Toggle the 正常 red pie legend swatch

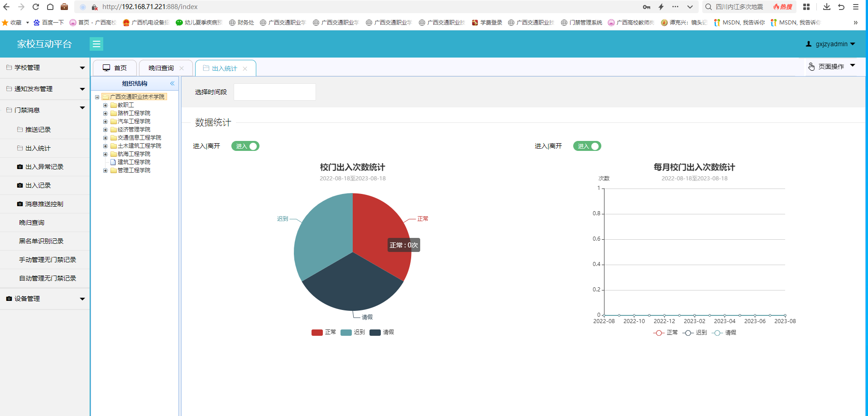pyautogui.click(x=317, y=333)
